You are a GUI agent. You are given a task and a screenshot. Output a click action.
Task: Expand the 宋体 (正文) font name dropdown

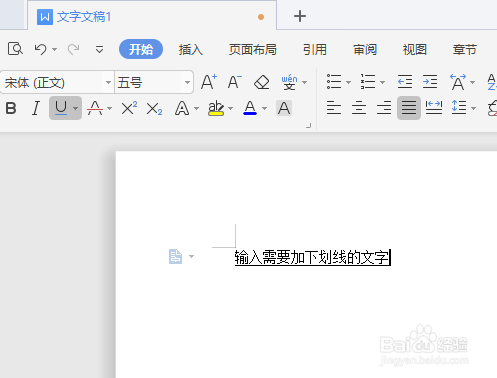click(108, 82)
